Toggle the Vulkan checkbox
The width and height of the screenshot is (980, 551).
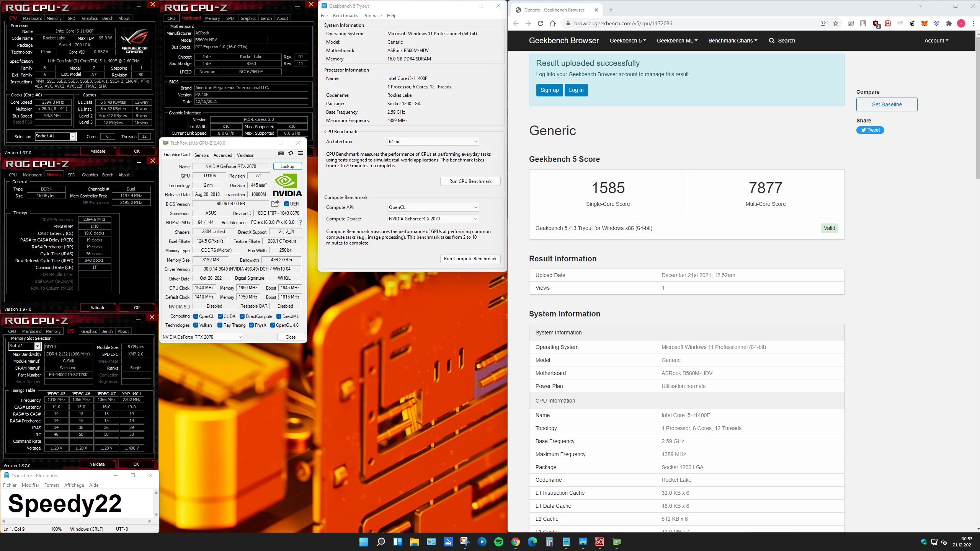coord(196,325)
